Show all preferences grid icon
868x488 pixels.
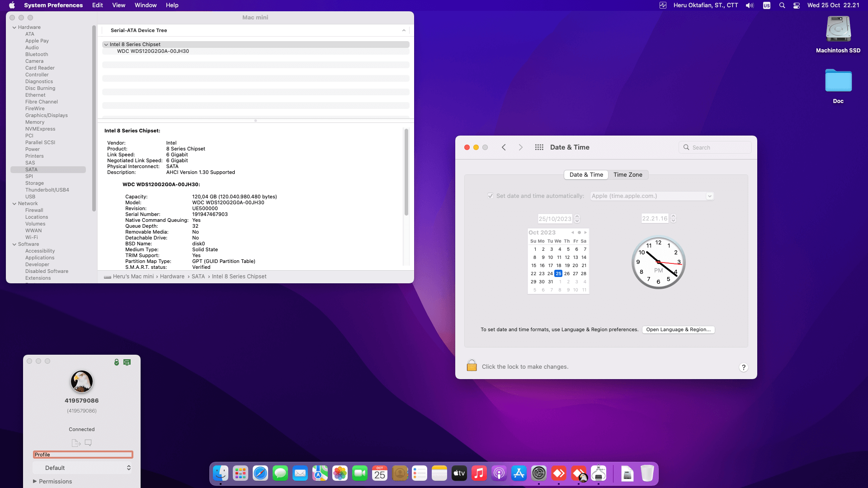click(539, 147)
